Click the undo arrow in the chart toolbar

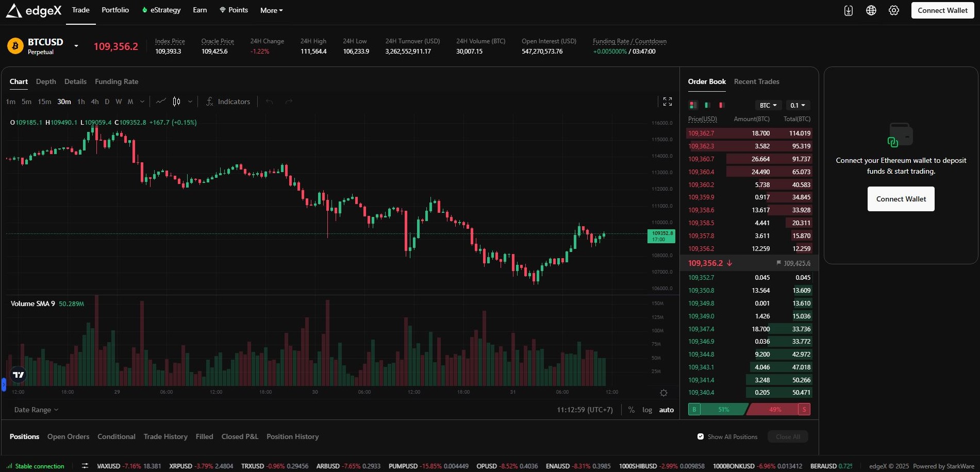(269, 102)
